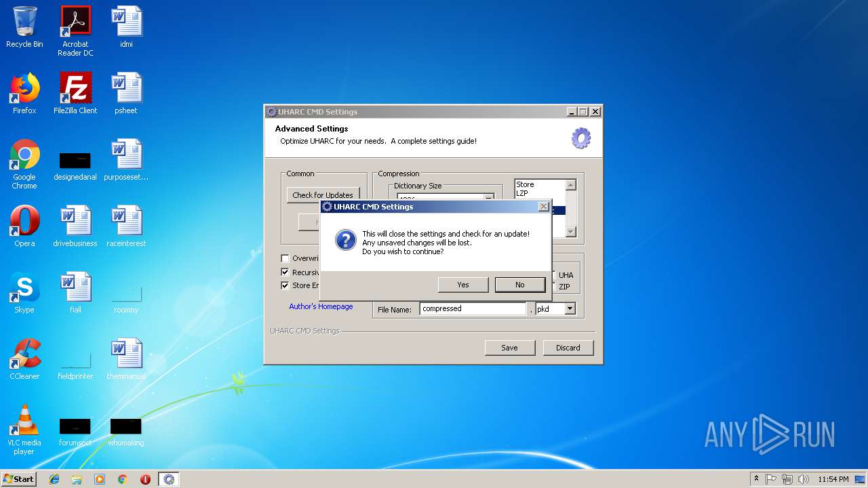Click the volume speaker tray icon
This screenshot has height=488, width=868.
[803, 479]
